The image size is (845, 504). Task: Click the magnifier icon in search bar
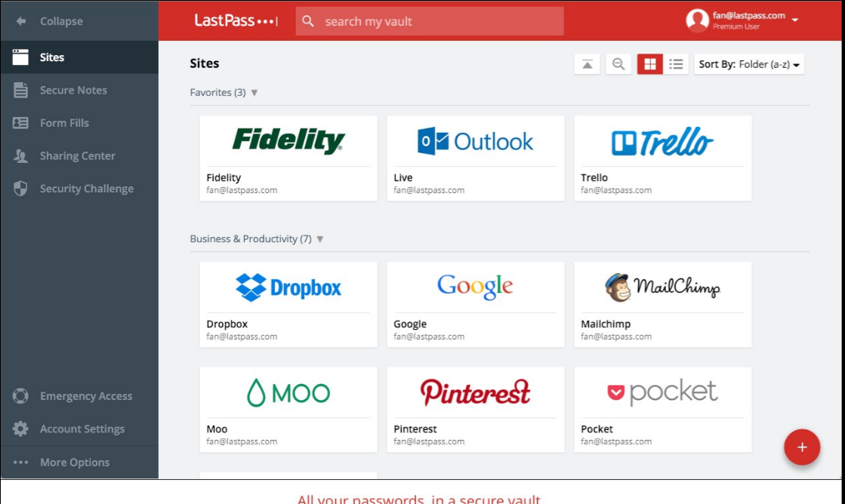pos(308,21)
